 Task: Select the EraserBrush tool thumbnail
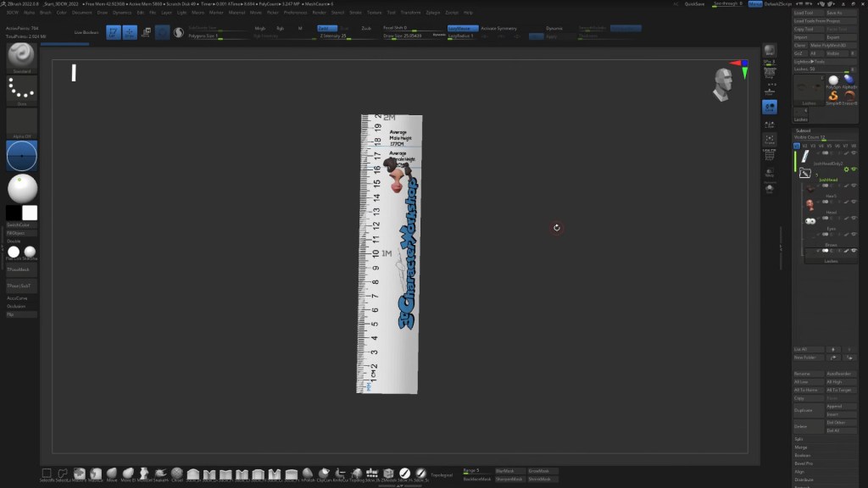(x=849, y=97)
